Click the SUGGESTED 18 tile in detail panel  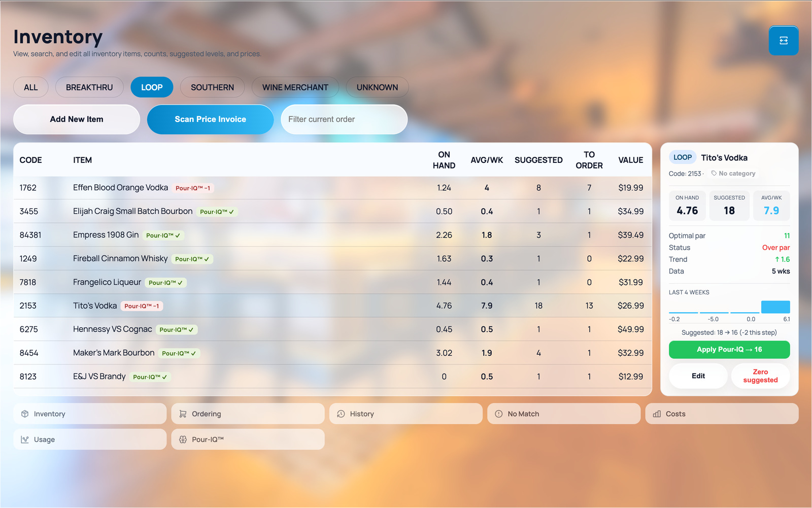729,206
